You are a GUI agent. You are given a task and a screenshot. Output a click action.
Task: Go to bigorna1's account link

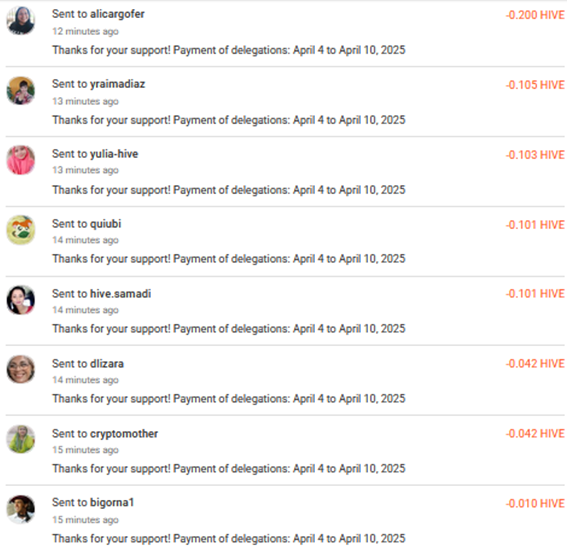pos(112,503)
